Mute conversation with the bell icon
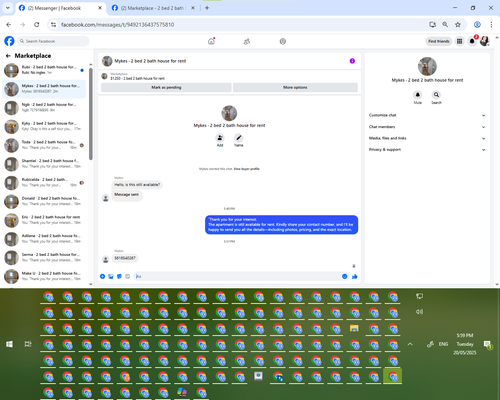Screen dimensions: 500x400 click(x=418, y=95)
